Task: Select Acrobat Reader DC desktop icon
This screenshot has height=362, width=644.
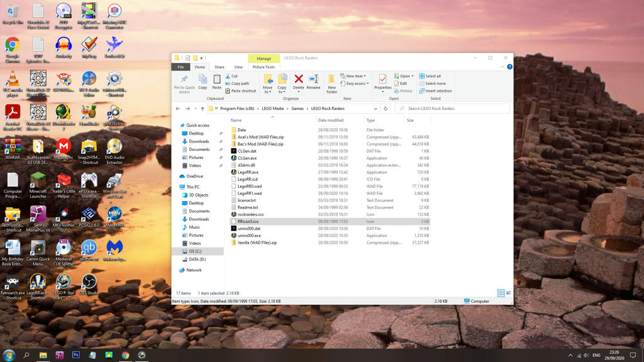Action: pos(13,118)
